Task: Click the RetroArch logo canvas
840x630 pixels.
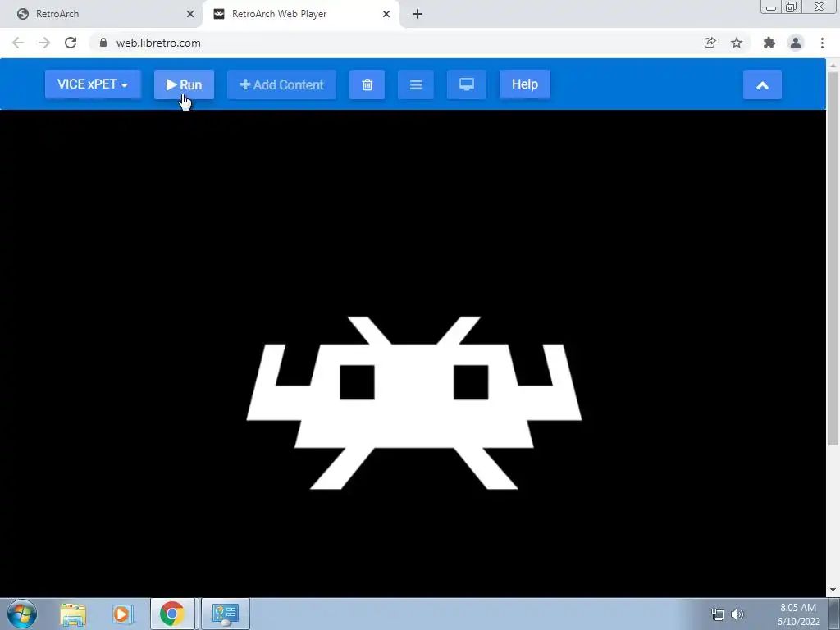Action: [x=413, y=402]
